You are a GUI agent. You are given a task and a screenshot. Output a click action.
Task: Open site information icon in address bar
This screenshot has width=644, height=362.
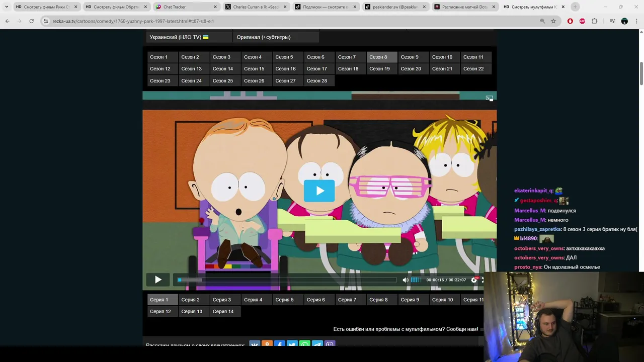tap(46, 21)
